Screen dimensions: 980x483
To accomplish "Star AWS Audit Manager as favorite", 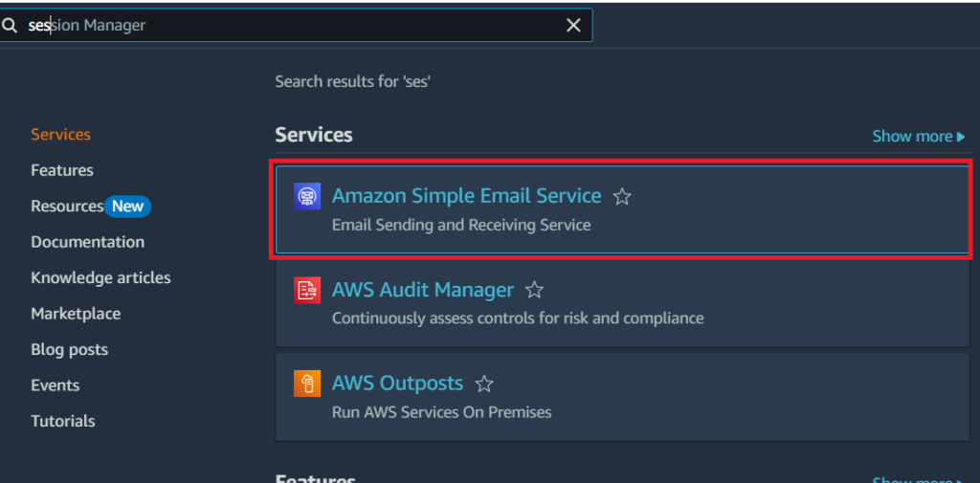I will pos(535,290).
